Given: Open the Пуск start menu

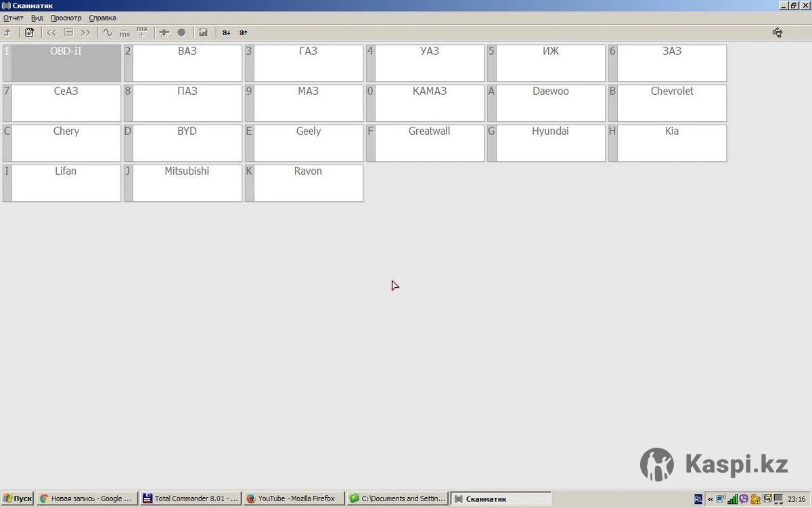Looking at the screenshot, I should pyautogui.click(x=17, y=499).
